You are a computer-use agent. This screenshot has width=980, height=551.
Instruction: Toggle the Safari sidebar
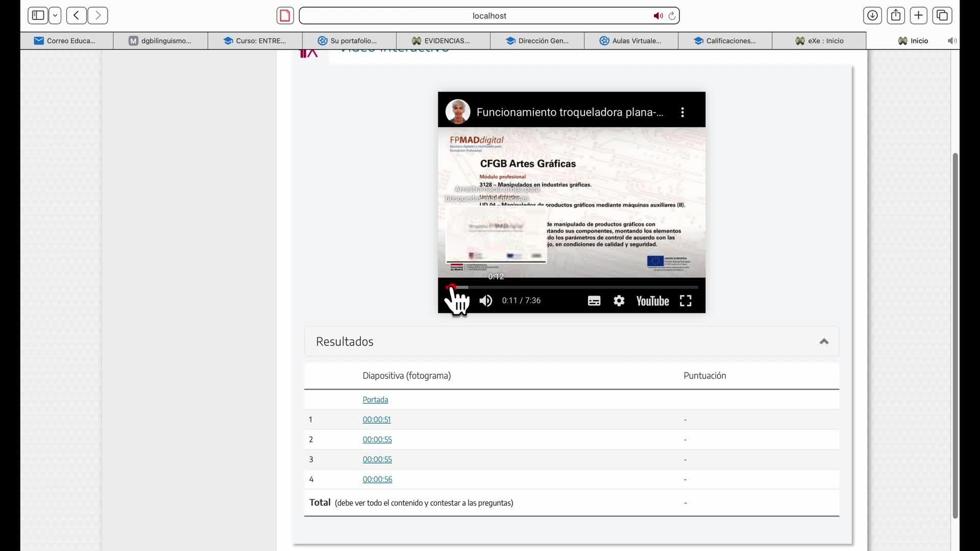[38, 15]
